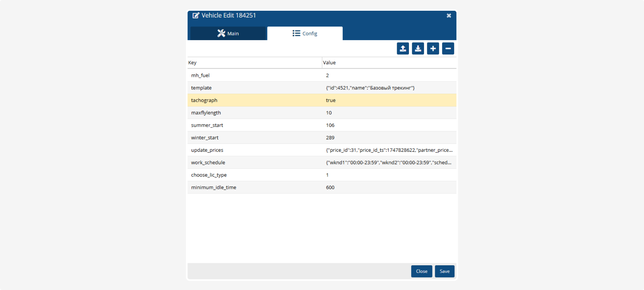Click the minimum_idle_time value 600

pyautogui.click(x=330, y=188)
